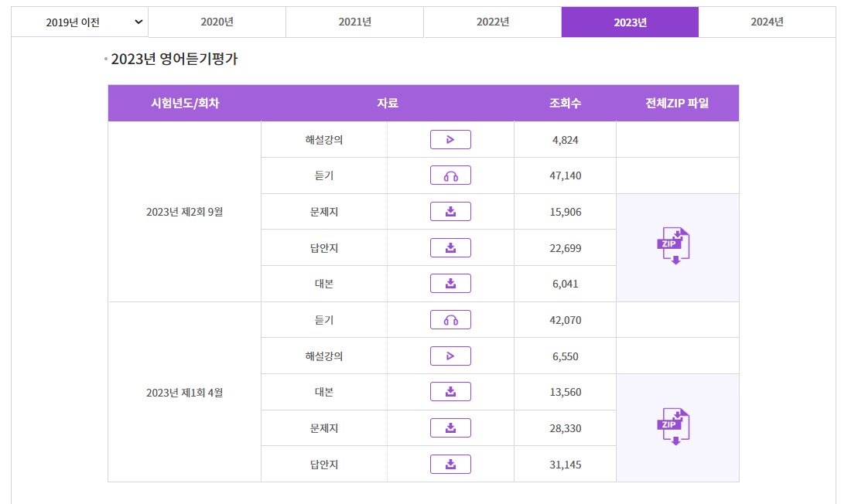Click the view count 42,070
The image size is (841, 504).
click(x=566, y=320)
